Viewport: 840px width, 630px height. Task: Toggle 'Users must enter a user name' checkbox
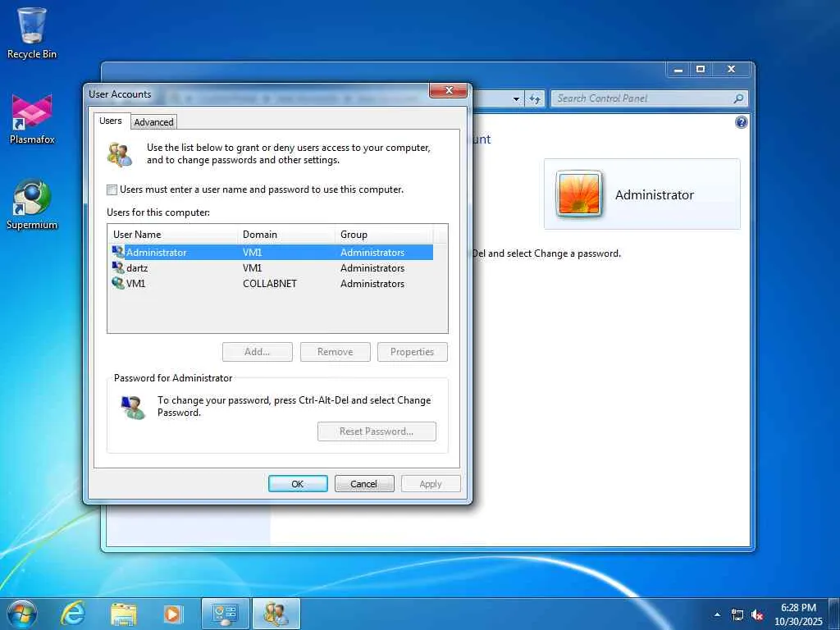point(112,189)
